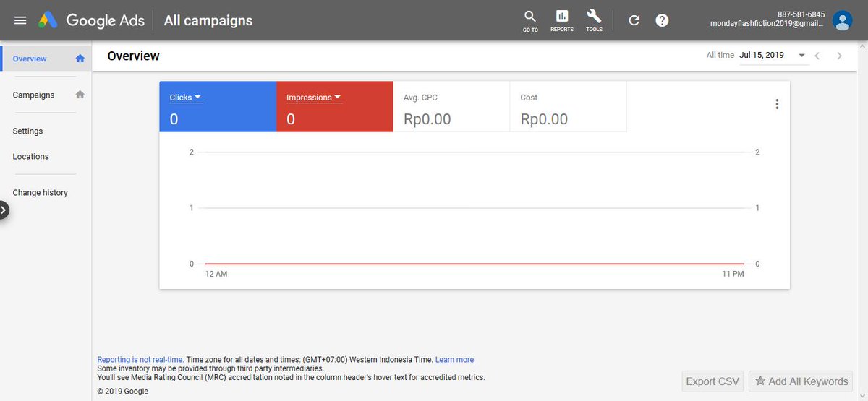Open the date range dropdown Jul 15, 2019
This screenshot has width=868, height=401.
(x=773, y=56)
